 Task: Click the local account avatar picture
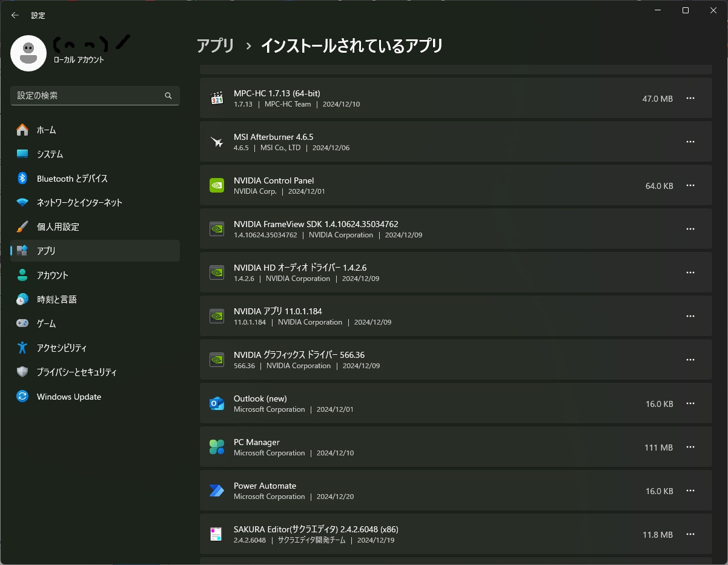(28, 53)
